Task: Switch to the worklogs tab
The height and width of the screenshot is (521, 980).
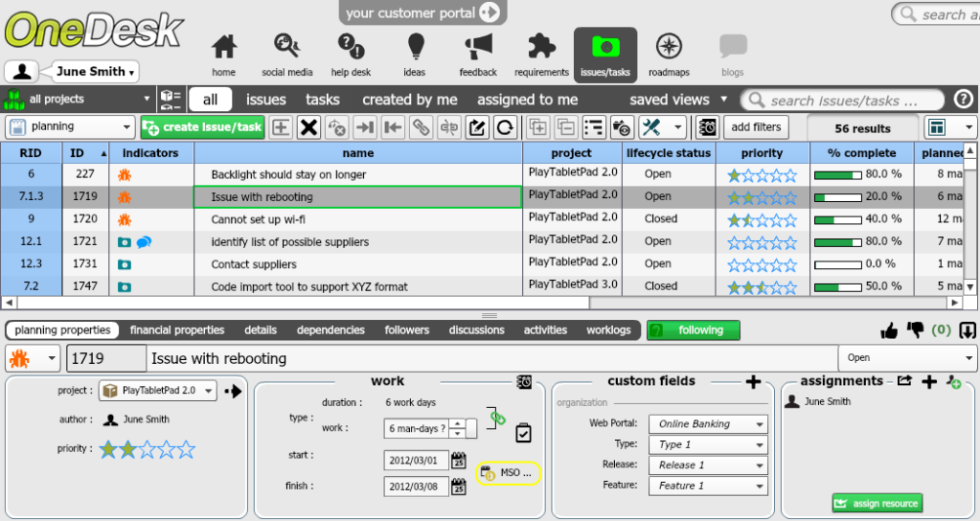Action: (x=608, y=330)
